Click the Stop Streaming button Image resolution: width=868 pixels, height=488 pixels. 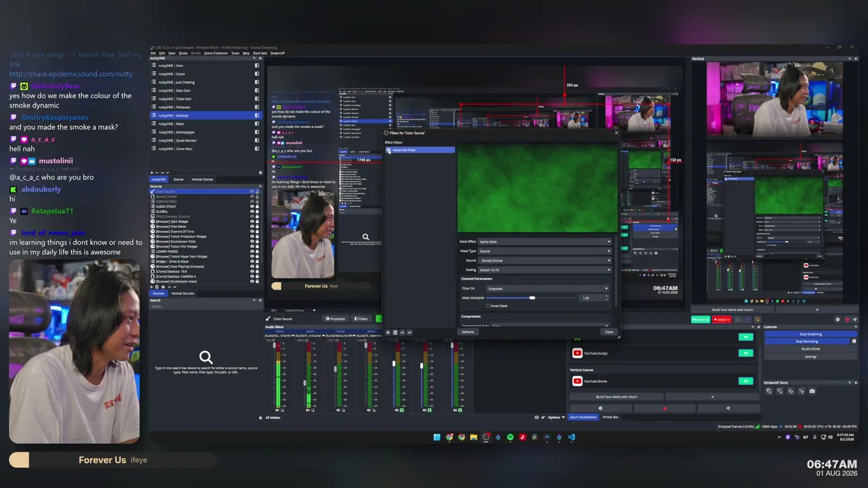[810, 334]
